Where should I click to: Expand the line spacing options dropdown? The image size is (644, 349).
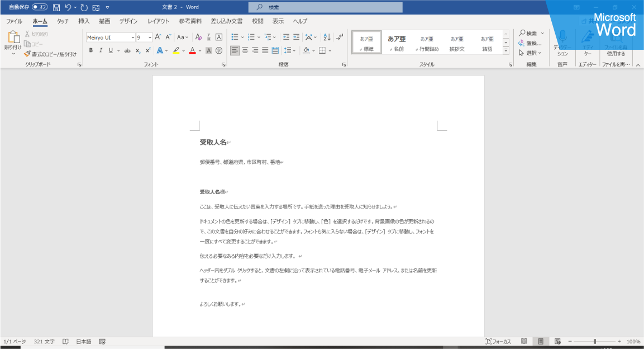click(294, 50)
